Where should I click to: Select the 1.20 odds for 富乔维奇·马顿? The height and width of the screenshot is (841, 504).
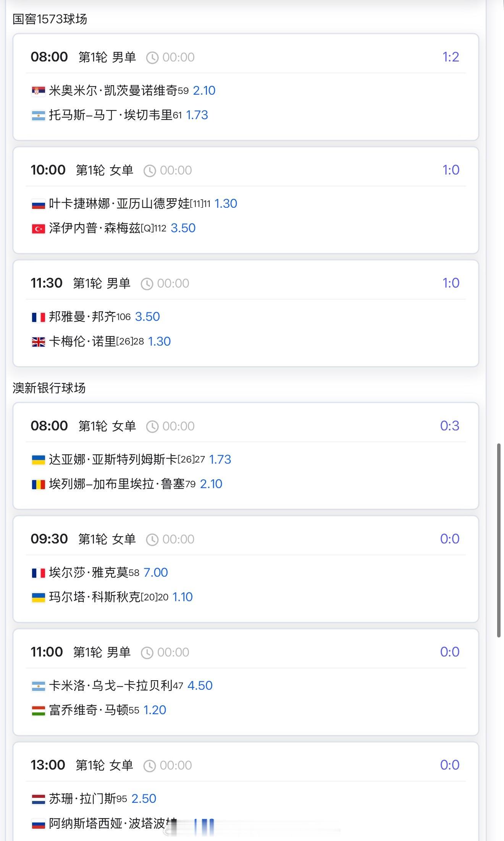tap(155, 710)
